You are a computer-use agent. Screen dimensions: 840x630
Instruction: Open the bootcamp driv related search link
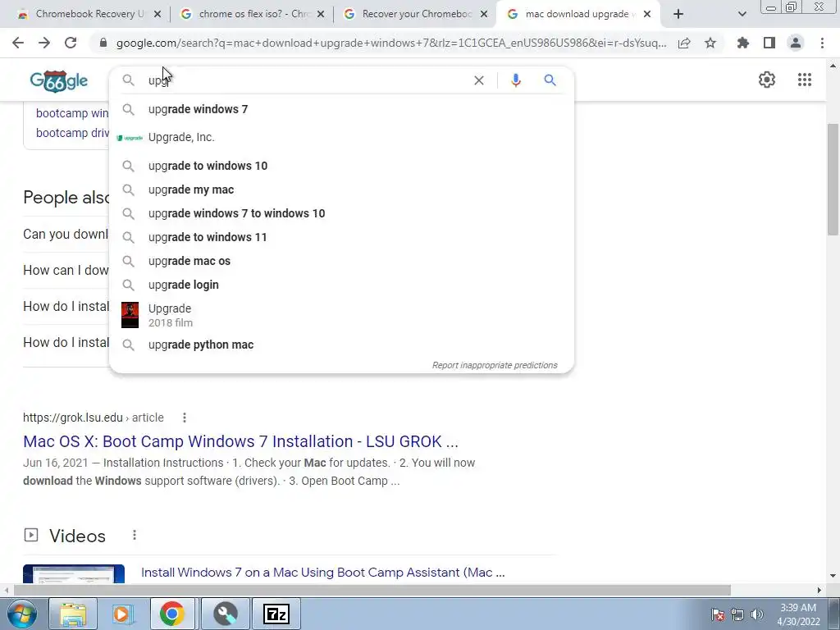(72, 133)
